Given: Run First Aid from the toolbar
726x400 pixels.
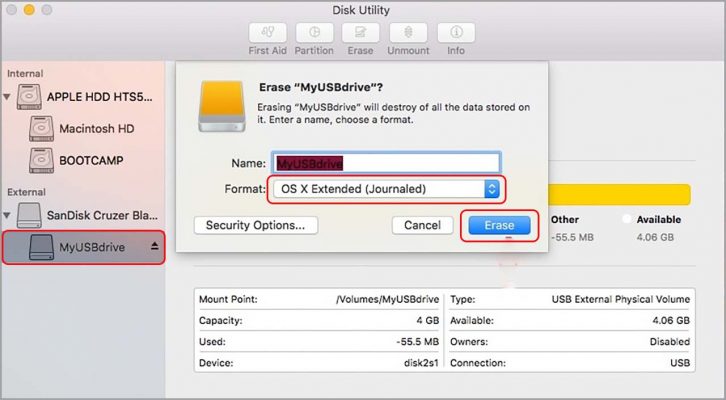Looking at the screenshot, I should pyautogui.click(x=268, y=33).
